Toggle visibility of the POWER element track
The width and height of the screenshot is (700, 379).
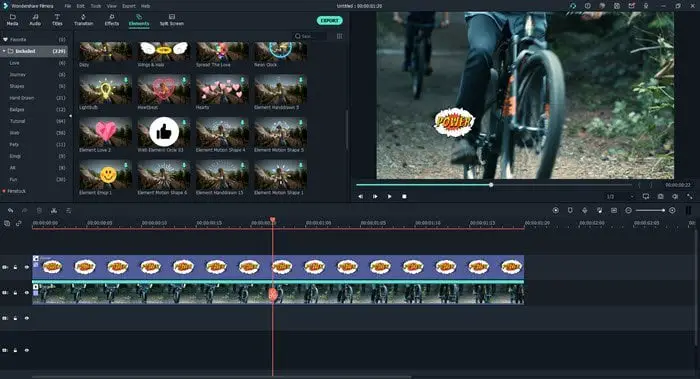tap(27, 267)
